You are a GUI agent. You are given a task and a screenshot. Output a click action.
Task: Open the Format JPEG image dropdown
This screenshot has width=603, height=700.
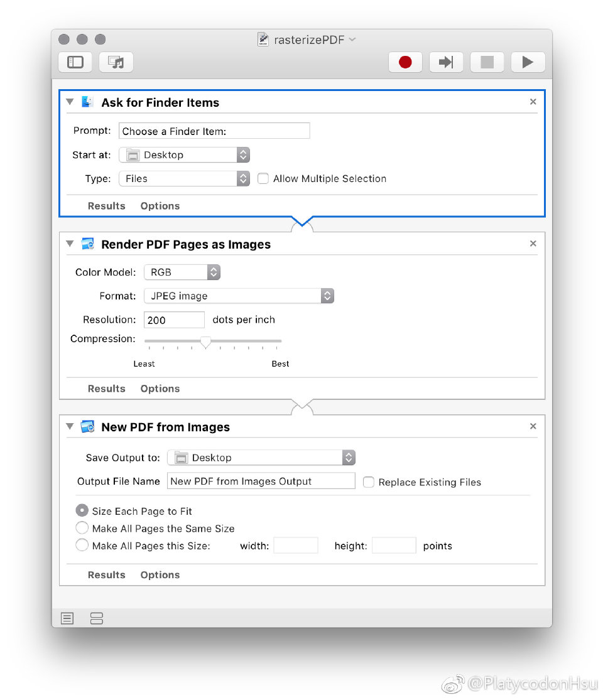point(239,296)
